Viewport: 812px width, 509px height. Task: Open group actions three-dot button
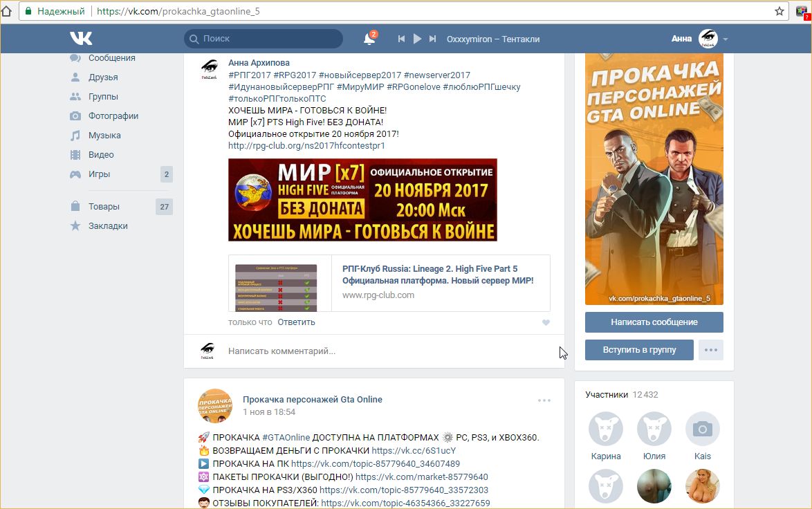pyautogui.click(x=711, y=350)
